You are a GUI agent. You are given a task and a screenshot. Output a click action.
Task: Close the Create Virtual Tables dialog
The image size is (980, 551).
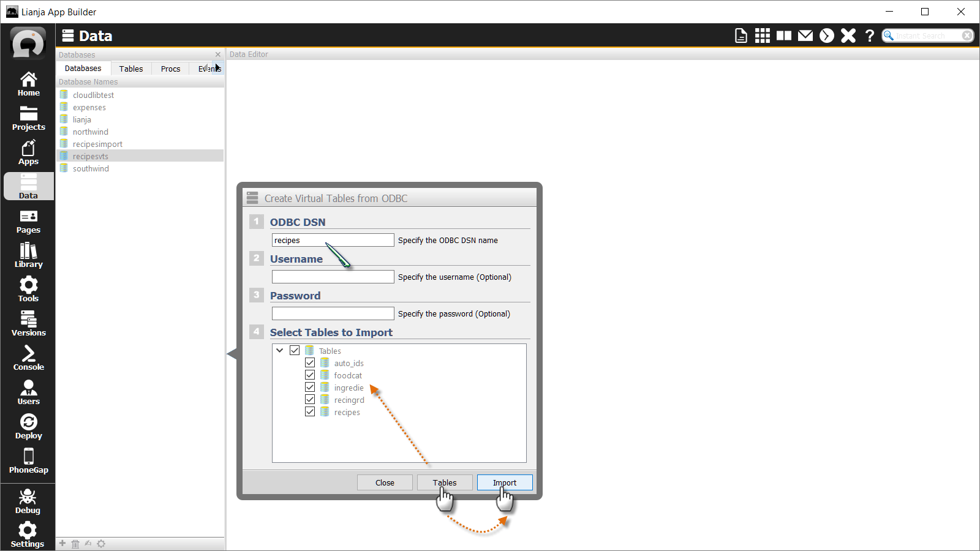coord(384,482)
